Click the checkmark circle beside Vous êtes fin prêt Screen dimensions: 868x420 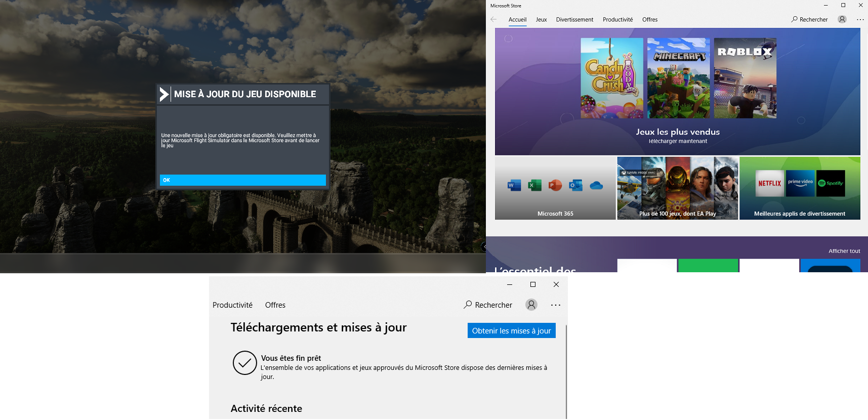coord(245,363)
